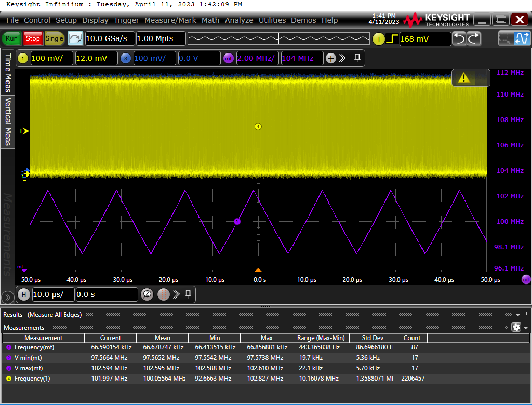
Task: Click the trigger level T marker
Action: coord(24,131)
